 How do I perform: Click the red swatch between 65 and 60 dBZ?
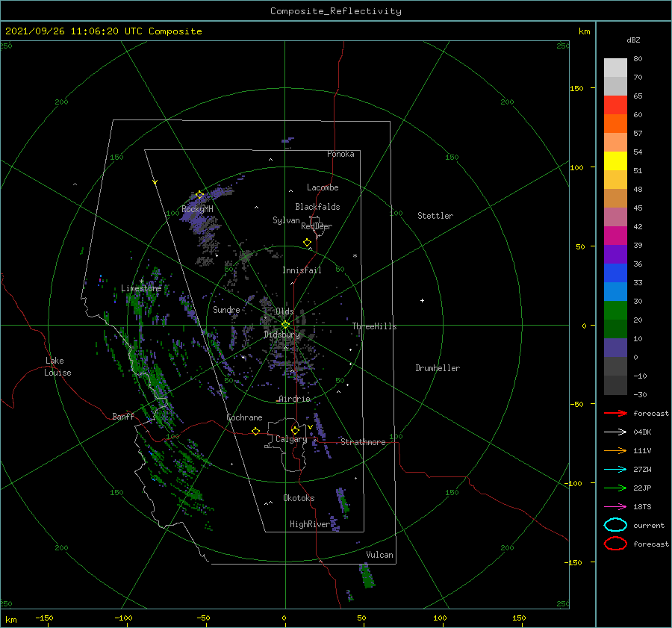[x=615, y=105]
